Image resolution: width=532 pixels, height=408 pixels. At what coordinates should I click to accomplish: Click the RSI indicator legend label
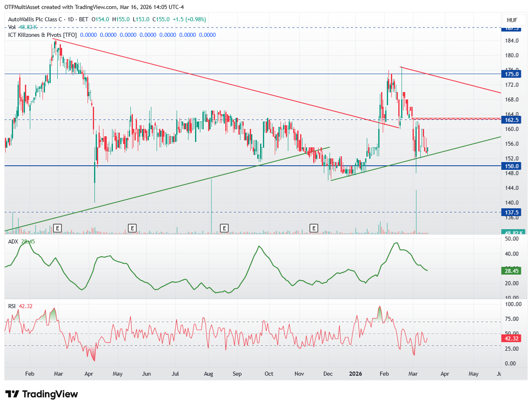point(12,306)
